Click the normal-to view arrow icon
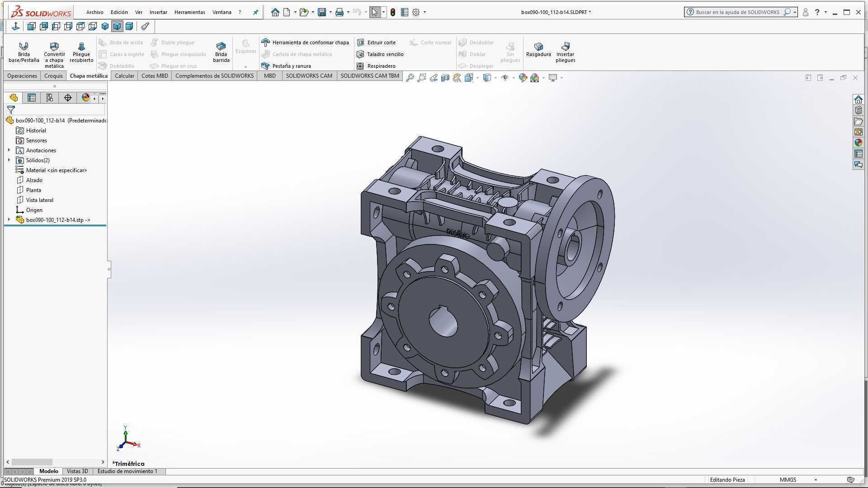The image size is (868, 488). [x=16, y=26]
